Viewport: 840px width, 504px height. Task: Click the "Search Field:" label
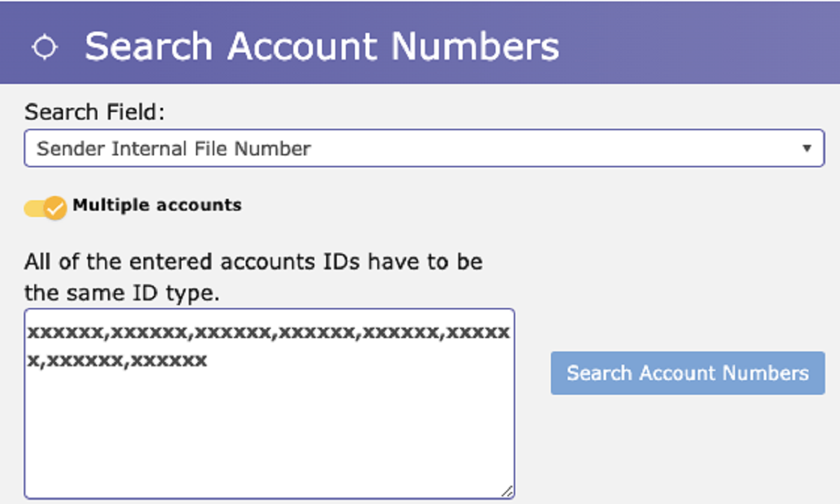coord(94,112)
